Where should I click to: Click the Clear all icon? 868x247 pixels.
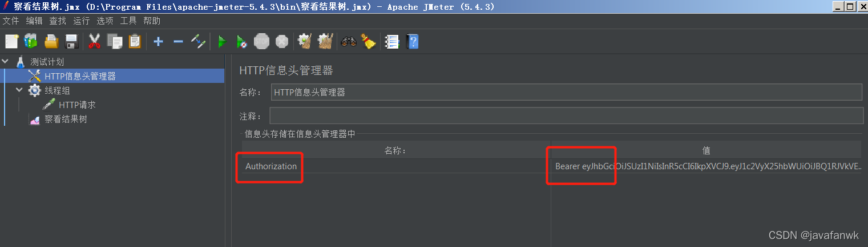point(325,41)
